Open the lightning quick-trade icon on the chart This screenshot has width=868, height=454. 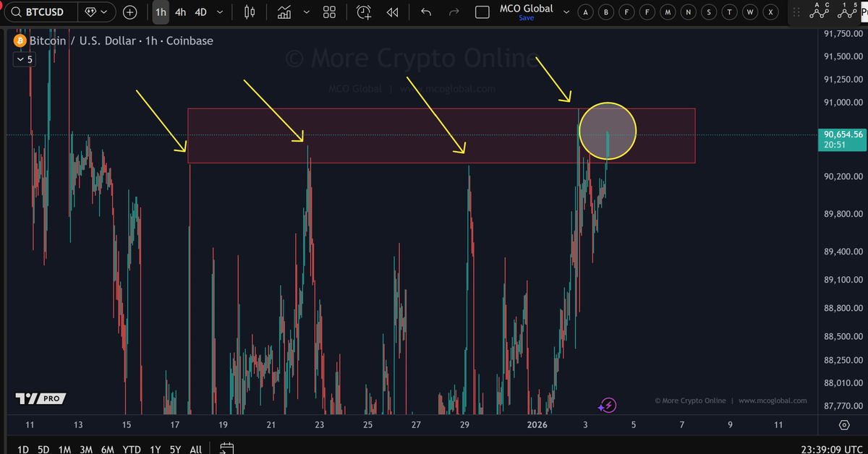tap(608, 405)
